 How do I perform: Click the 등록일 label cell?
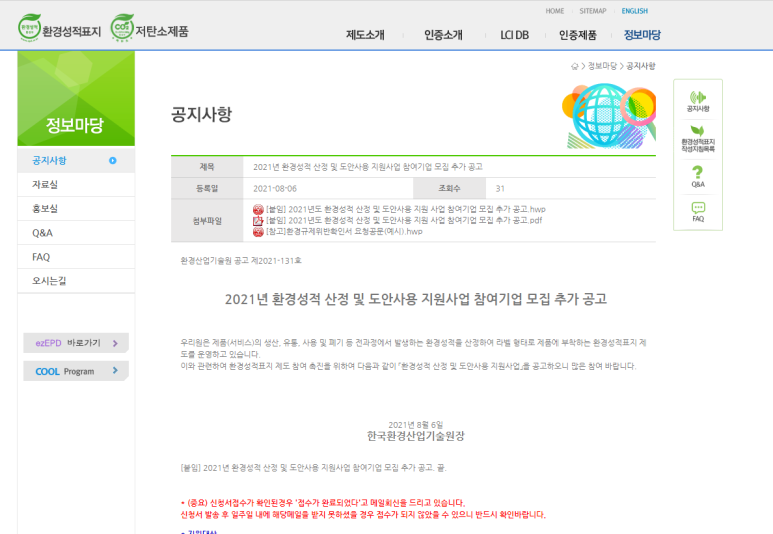207,189
